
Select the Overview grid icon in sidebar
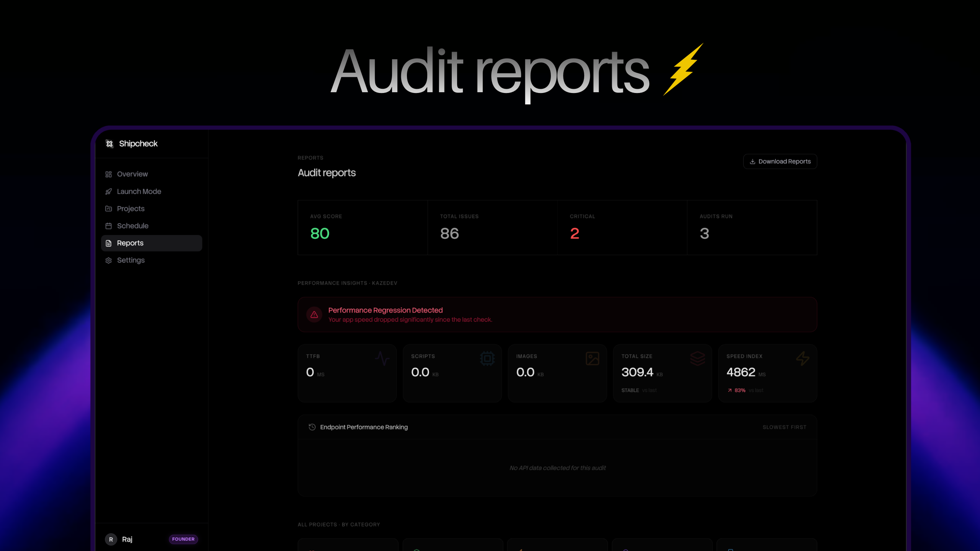(x=108, y=174)
